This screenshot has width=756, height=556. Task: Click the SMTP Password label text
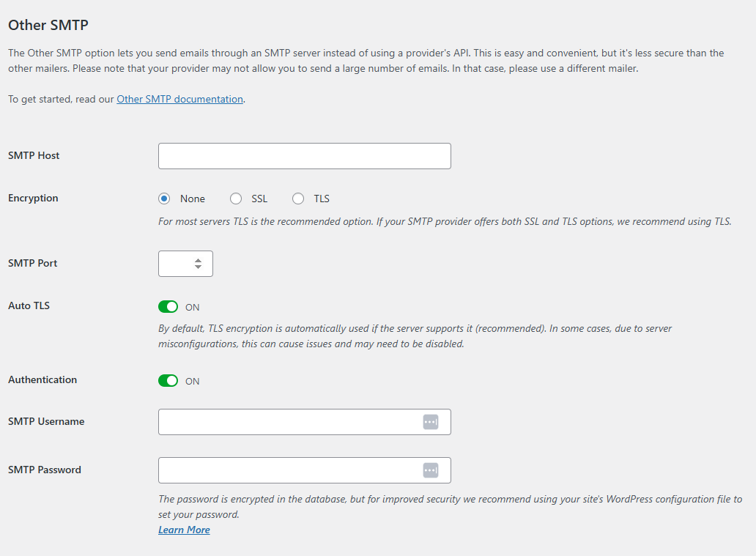45,470
